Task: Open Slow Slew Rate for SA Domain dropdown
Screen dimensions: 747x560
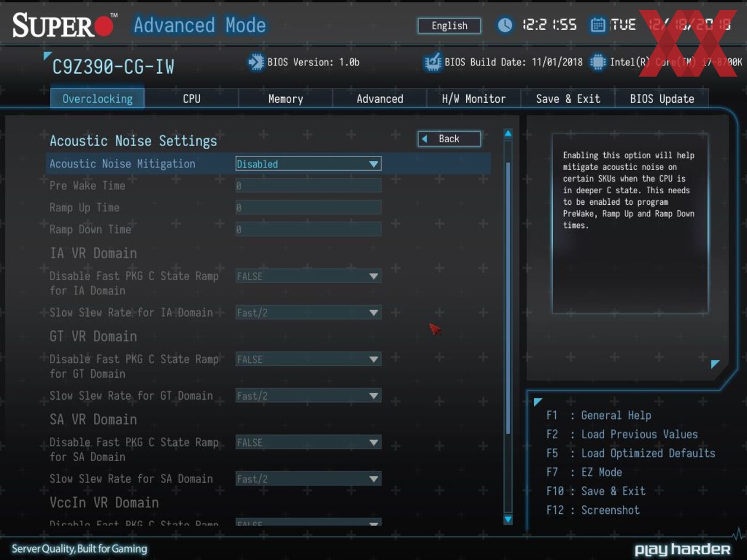Action: 308,479
